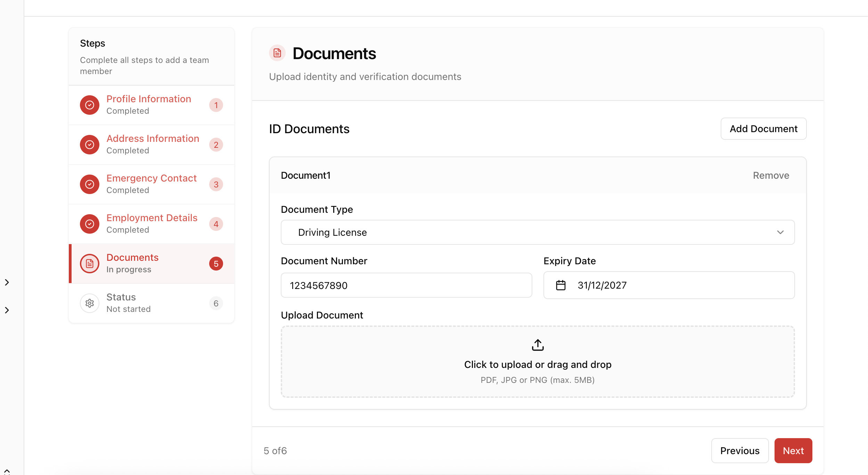Click the calendar icon in Expiry Date

[560, 285]
